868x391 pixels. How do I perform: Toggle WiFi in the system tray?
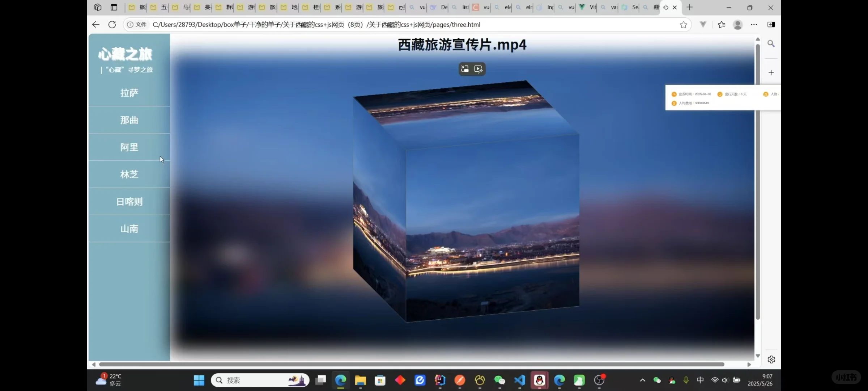[x=715, y=380]
